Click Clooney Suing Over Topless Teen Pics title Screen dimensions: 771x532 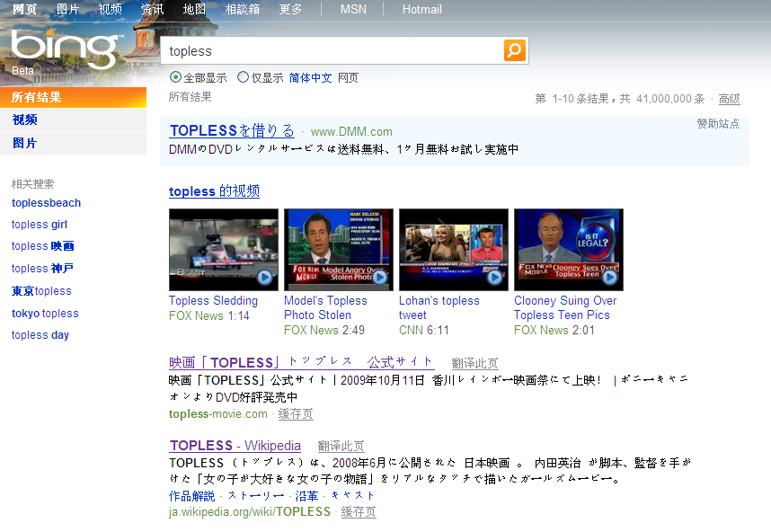[565, 308]
